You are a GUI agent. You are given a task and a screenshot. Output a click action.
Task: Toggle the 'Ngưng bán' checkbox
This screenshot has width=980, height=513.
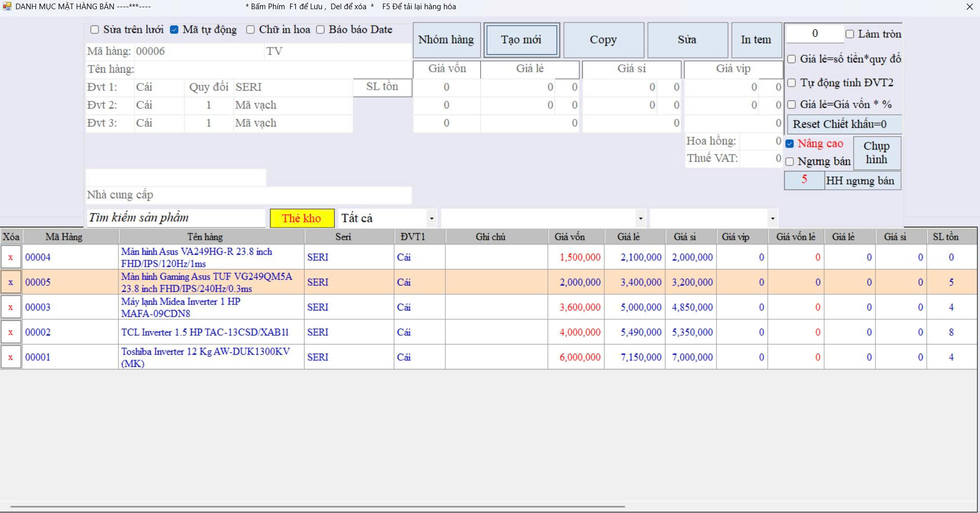790,162
